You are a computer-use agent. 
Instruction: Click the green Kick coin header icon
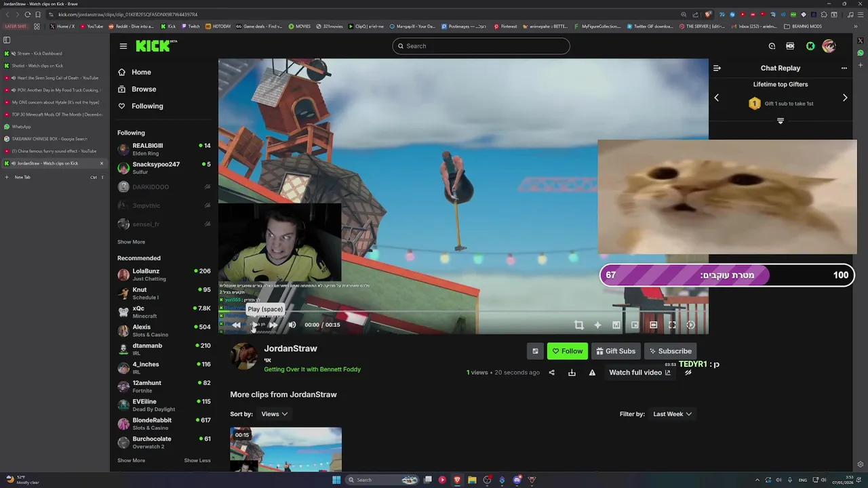(810, 46)
